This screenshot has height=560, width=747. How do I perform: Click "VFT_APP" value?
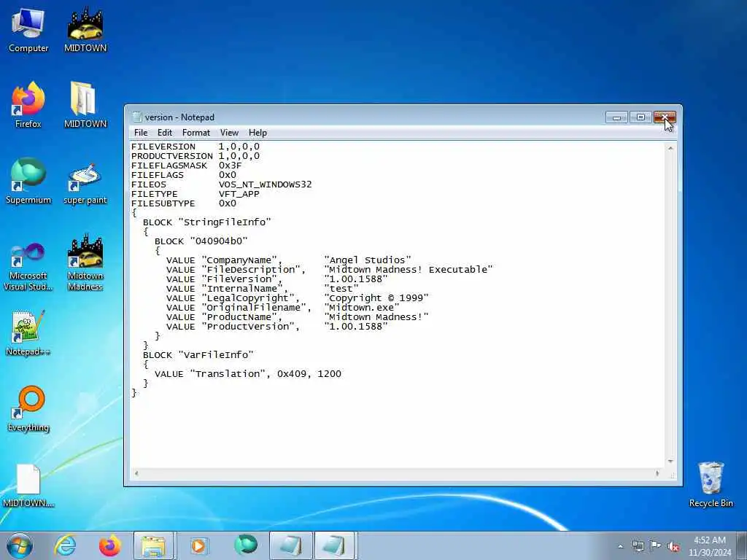point(239,194)
